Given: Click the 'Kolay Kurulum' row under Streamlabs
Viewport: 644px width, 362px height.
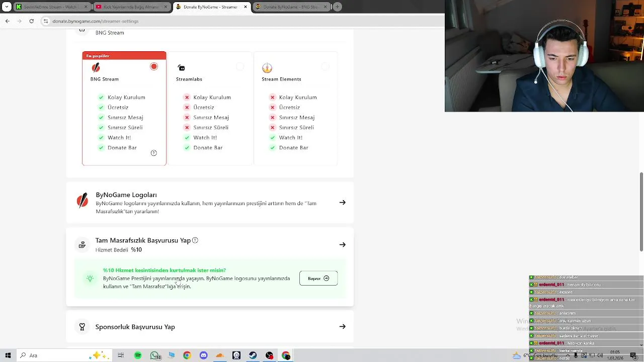Looking at the screenshot, I should (207, 98).
